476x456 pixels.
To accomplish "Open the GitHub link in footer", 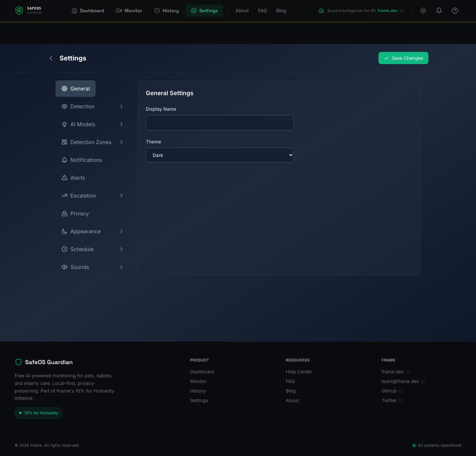I will pyautogui.click(x=389, y=391).
